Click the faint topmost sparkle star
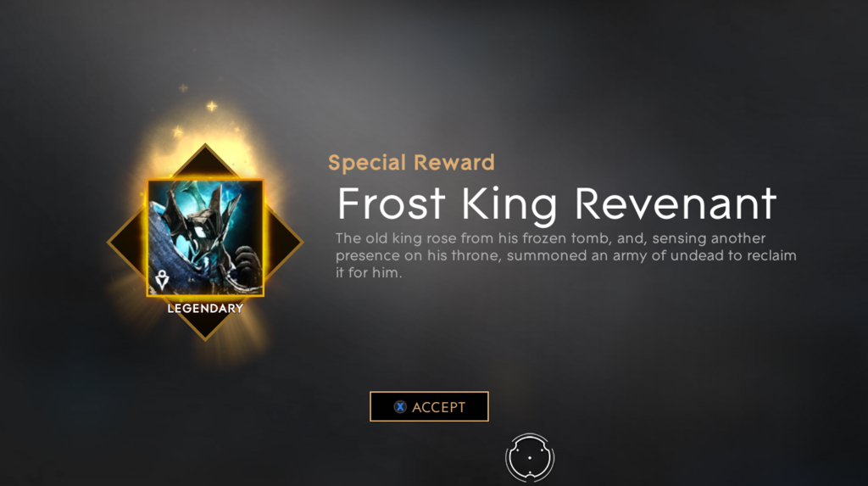The height and width of the screenshot is (486, 868). [x=184, y=88]
